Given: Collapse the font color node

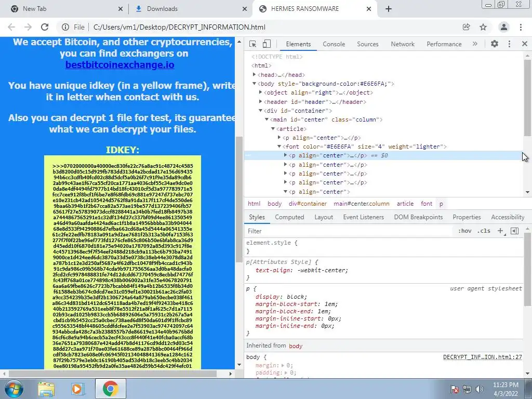Looking at the screenshot, I should (x=279, y=147).
